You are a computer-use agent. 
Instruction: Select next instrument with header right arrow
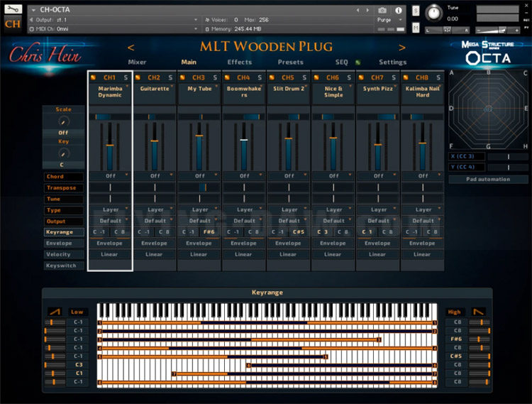(367, 11)
